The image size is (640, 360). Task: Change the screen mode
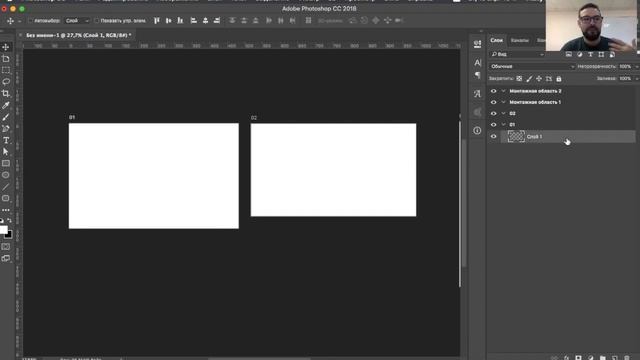coord(6,258)
